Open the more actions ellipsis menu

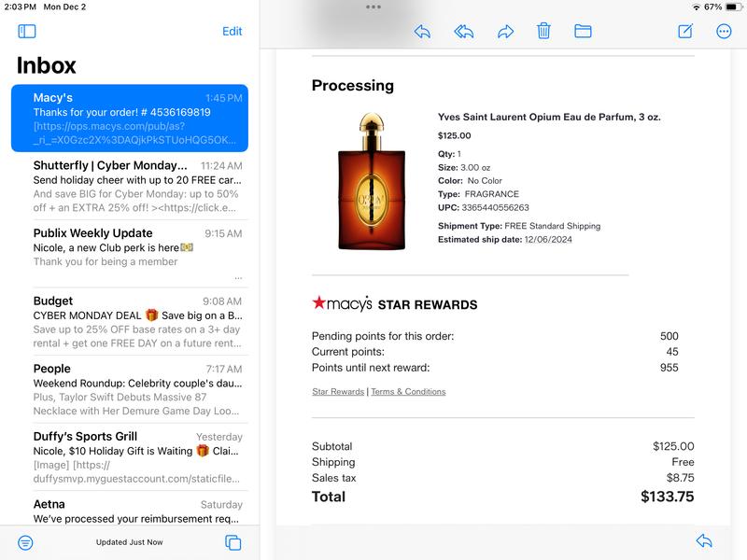[x=724, y=32]
